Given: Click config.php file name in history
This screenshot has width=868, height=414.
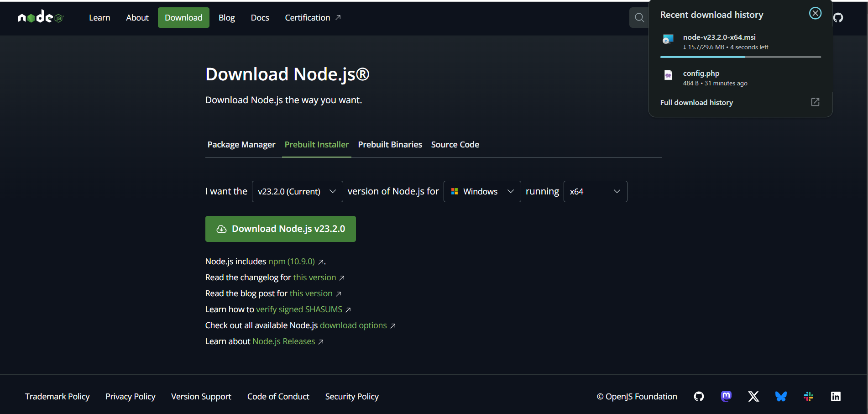Looking at the screenshot, I should coord(701,73).
